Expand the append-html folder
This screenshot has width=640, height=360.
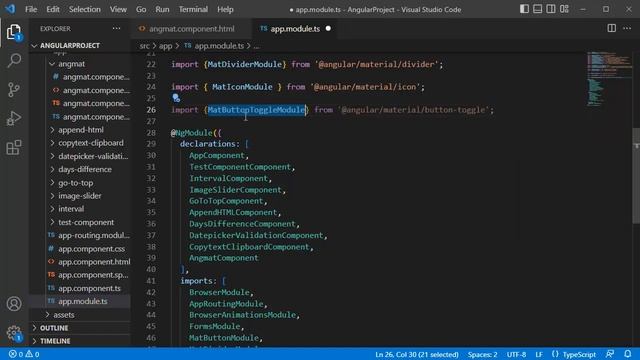[79, 130]
